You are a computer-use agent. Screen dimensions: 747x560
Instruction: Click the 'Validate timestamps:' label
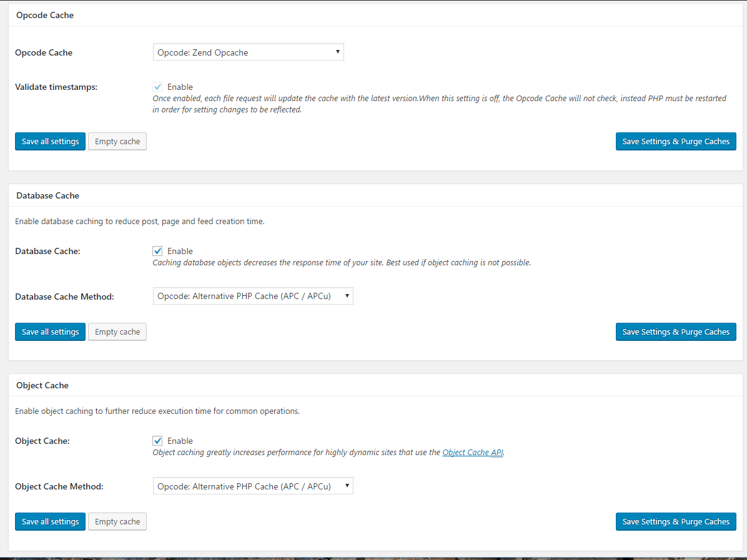(56, 87)
